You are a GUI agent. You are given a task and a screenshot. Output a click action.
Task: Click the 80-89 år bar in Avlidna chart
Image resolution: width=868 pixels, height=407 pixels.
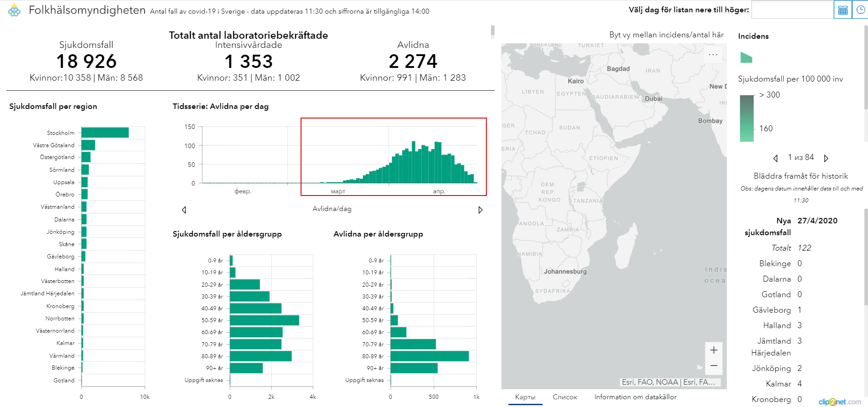429,356
